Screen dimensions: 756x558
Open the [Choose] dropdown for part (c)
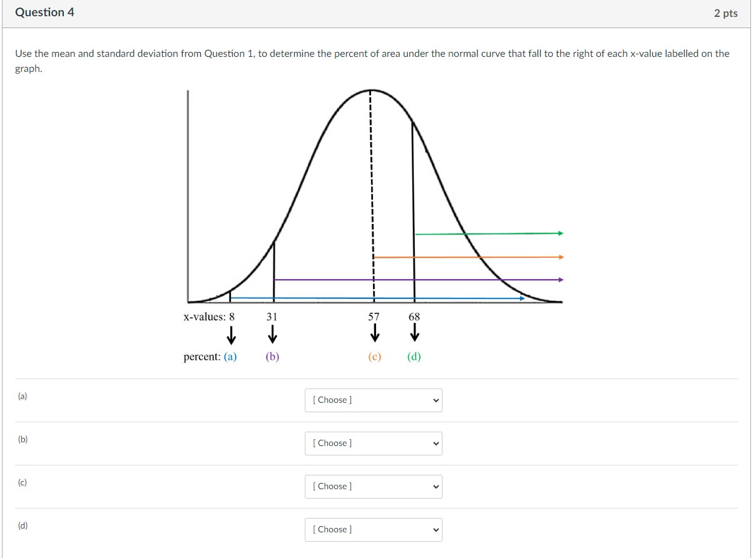[373, 486]
